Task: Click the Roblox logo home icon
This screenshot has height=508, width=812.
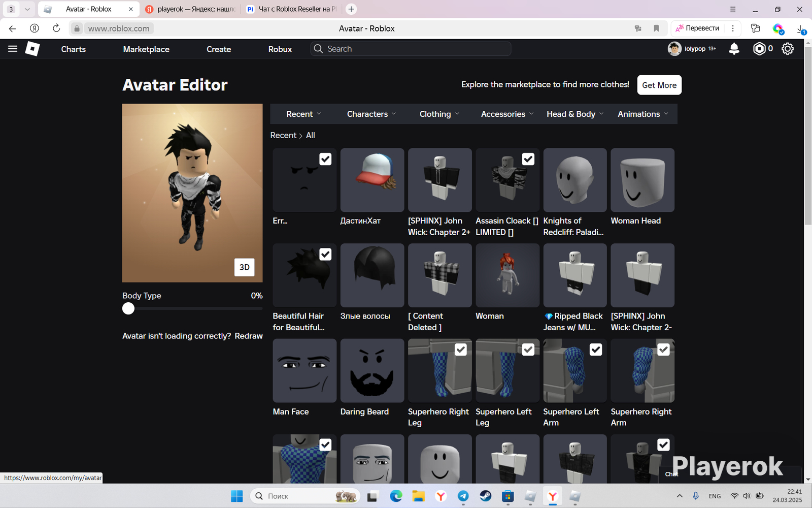Action: (x=32, y=49)
